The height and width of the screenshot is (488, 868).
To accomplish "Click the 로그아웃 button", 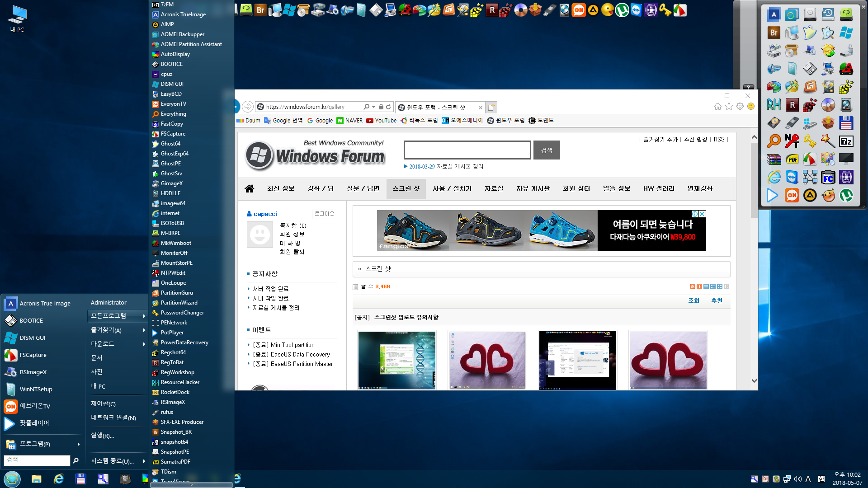I will pyautogui.click(x=324, y=214).
